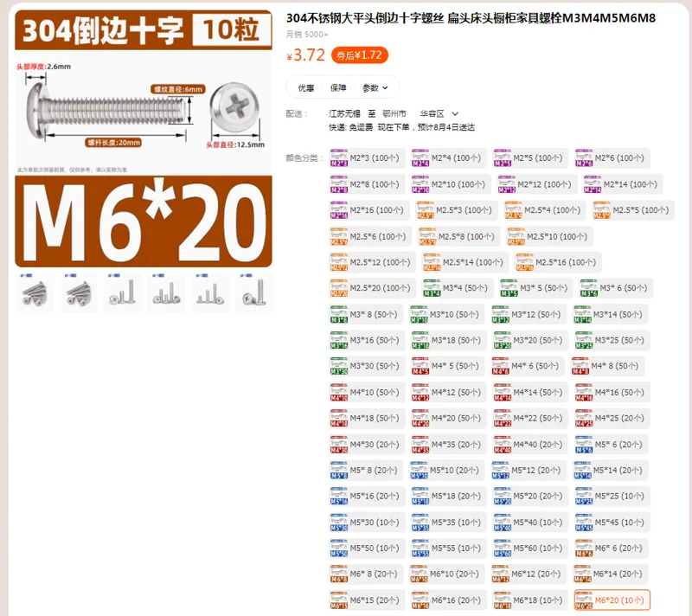
Task: Select the M5*10 (20个) variant
Action: click(x=447, y=471)
